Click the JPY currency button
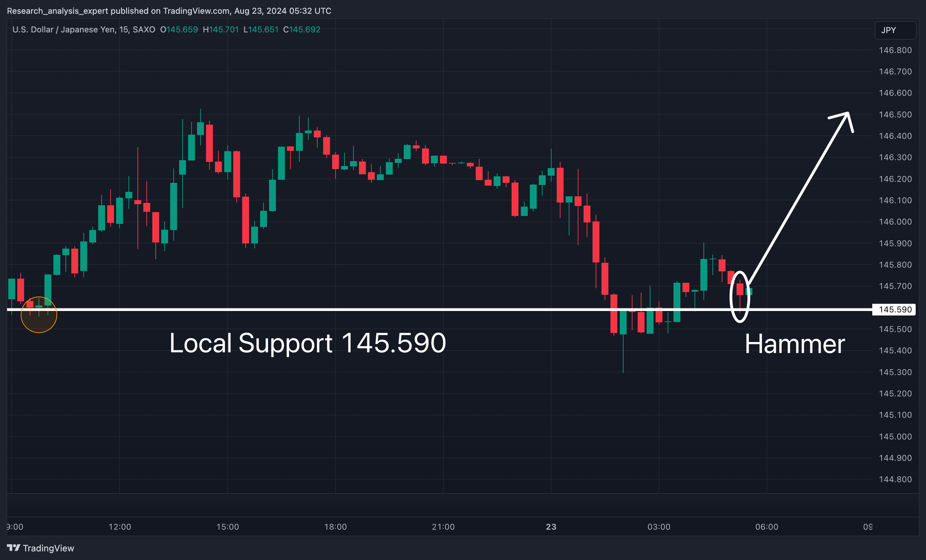926x560 pixels. tap(895, 30)
